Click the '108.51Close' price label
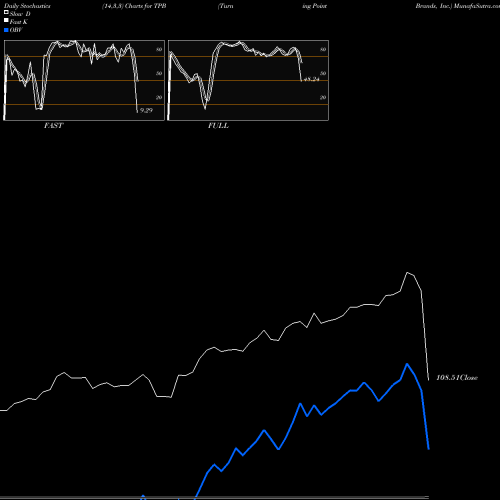Viewport: 500px width, 500px height. point(457,377)
